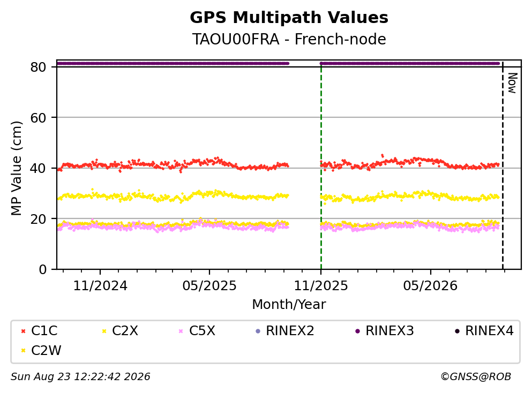
Task: Click the 11/2025 x-axis tick label
Action: click(321, 286)
